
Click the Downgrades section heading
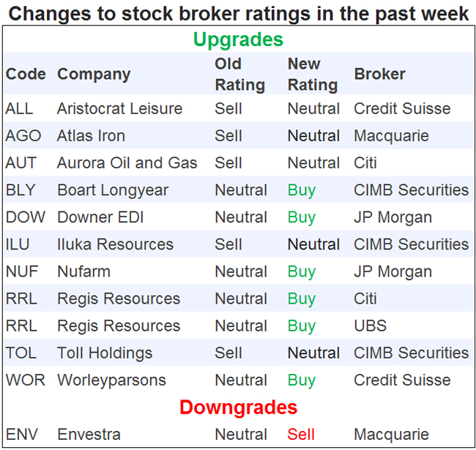[x=239, y=407]
